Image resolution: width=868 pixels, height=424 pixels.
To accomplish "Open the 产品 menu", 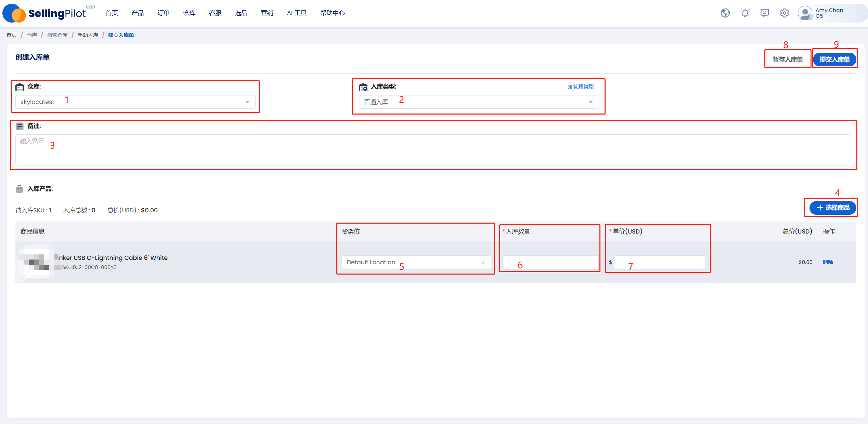I will (x=138, y=13).
